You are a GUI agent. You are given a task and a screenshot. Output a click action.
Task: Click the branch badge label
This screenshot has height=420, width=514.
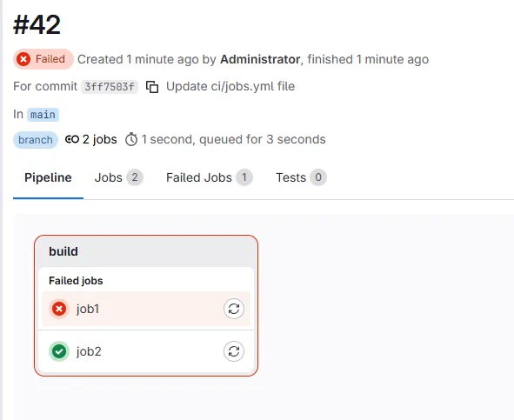(36, 140)
